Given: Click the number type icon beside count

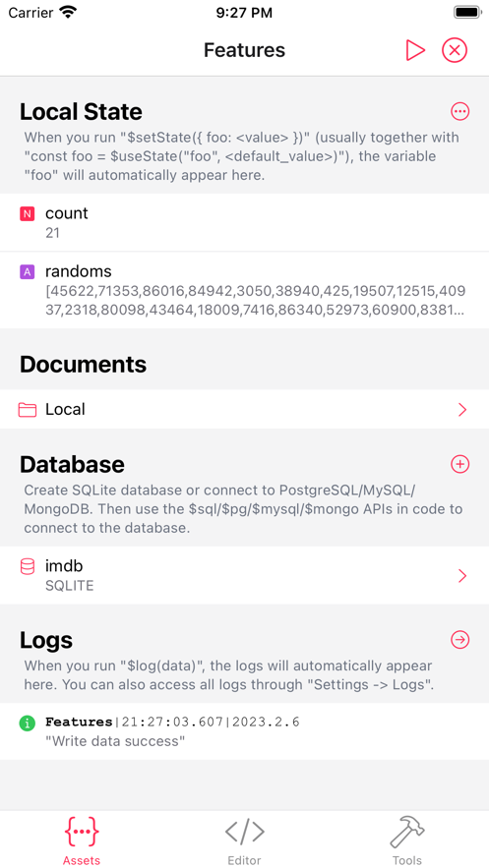Looking at the screenshot, I should [28, 213].
